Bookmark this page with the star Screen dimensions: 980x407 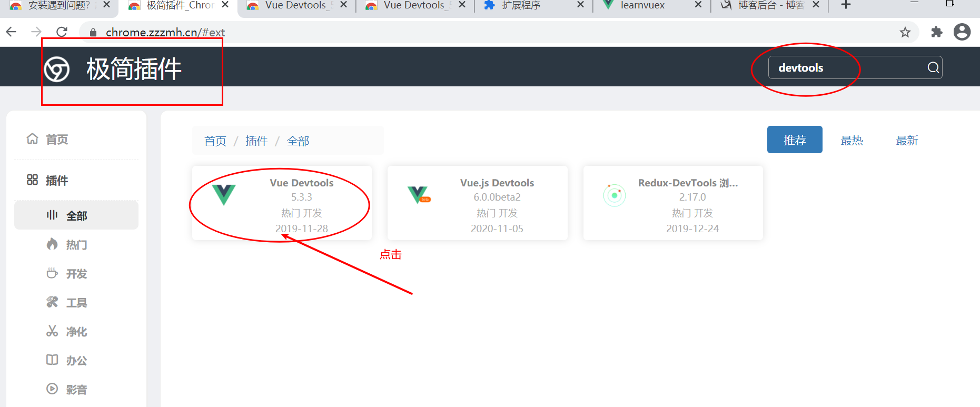(905, 33)
